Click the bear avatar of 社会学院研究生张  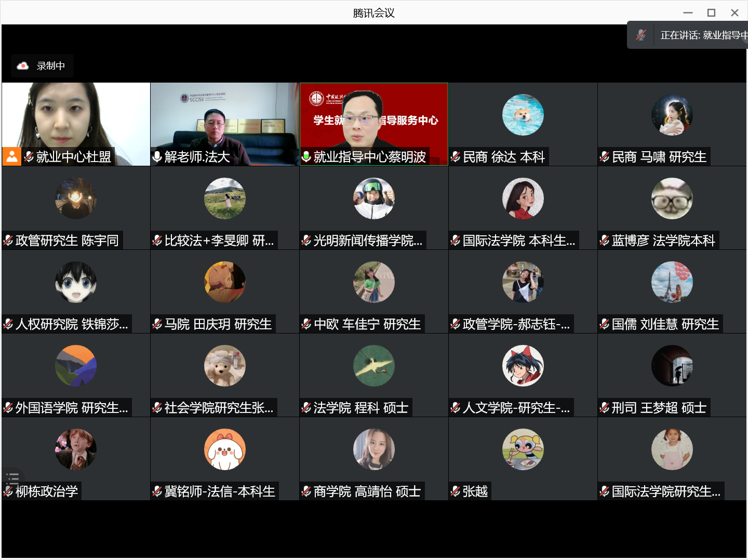tap(224, 366)
